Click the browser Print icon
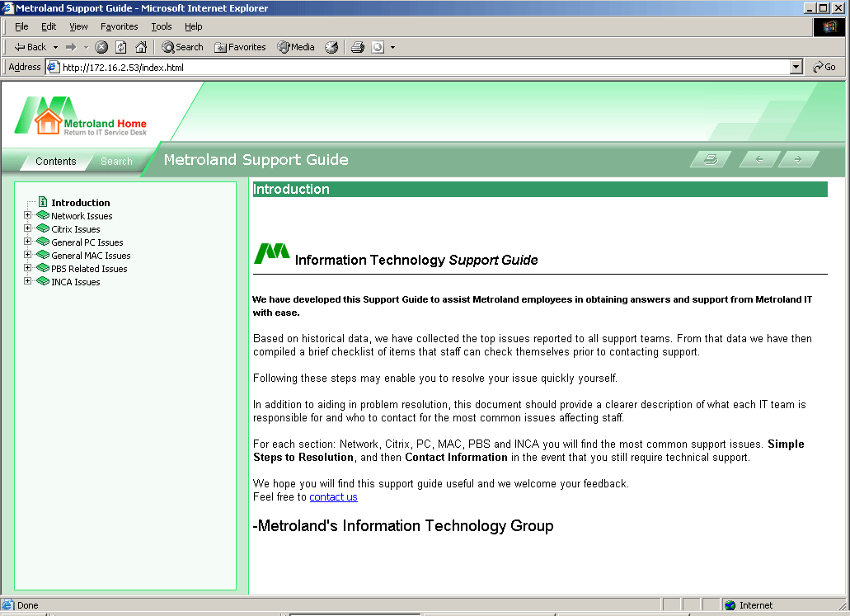Viewport: 850px width, 616px height. pos(357,47)
